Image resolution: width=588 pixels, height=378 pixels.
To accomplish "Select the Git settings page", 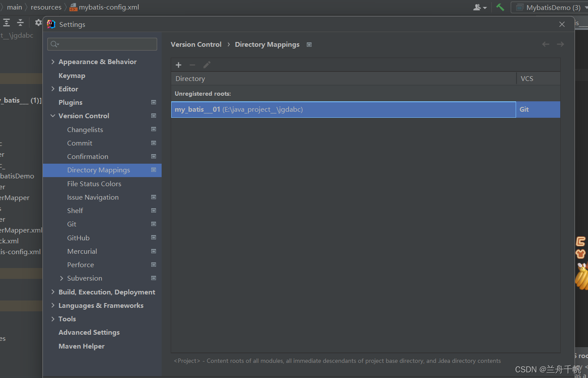I will 72,224.
